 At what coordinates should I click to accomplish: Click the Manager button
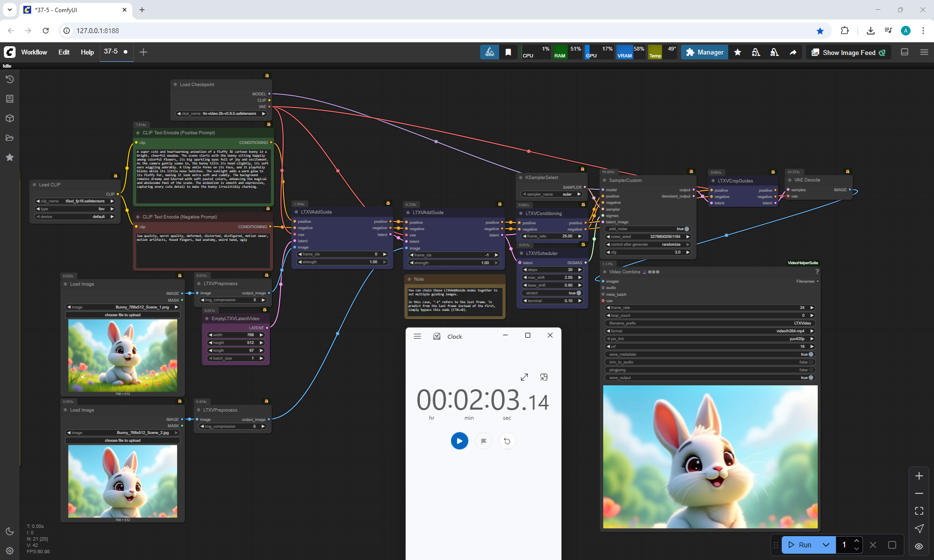pyautogui.click(x=704, y=52)
